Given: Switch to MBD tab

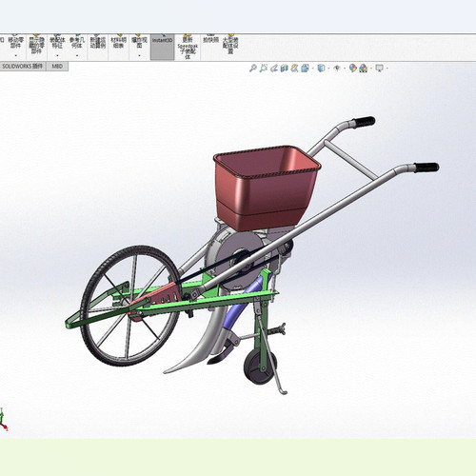Looking at the screenshot, I should point(57,67).
